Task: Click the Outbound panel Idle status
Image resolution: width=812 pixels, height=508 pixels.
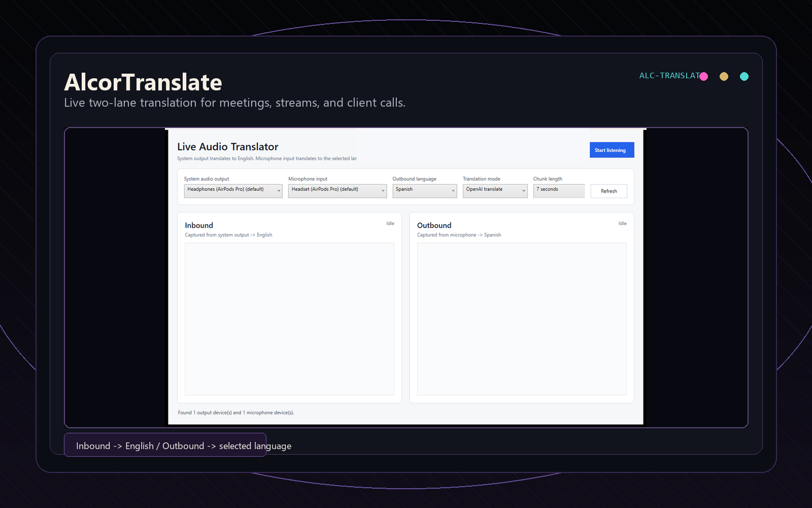Action: pos(622,224)
